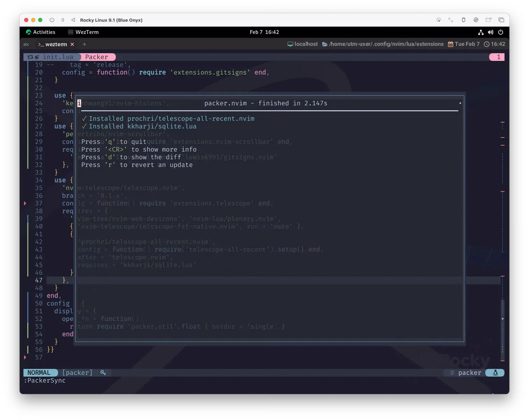
Task: Click the clock icon in WezTerm status
Action: (x=487, y=44)
